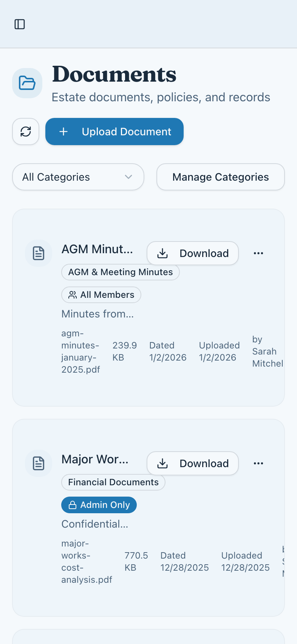Open the AGM Minutes more options menu

click(258, 253)
